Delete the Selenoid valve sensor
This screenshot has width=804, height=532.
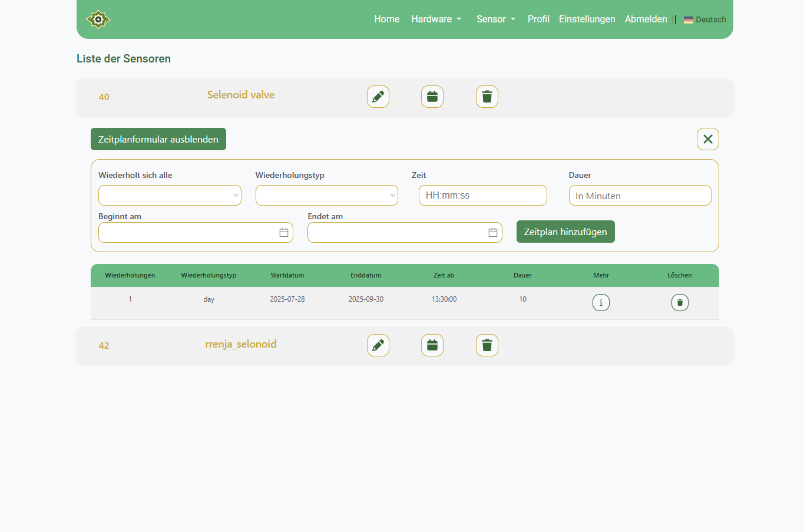[x=487, y=97]
